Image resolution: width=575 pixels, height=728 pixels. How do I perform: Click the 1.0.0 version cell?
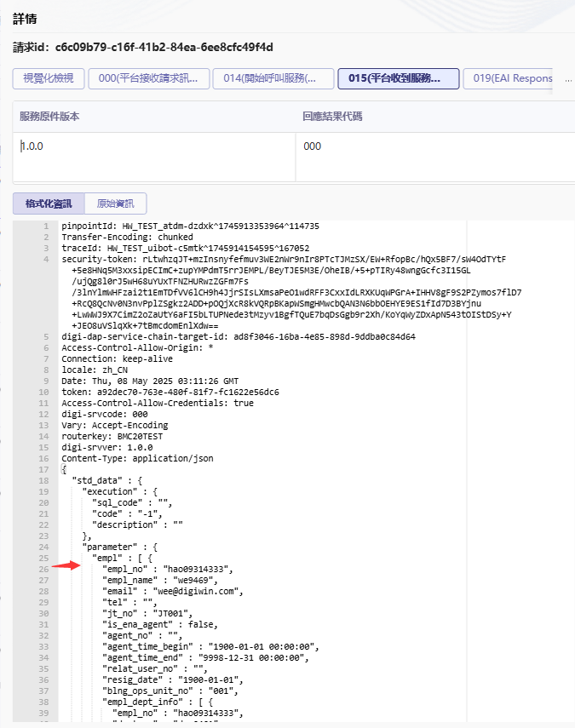[x=32, y=146]
